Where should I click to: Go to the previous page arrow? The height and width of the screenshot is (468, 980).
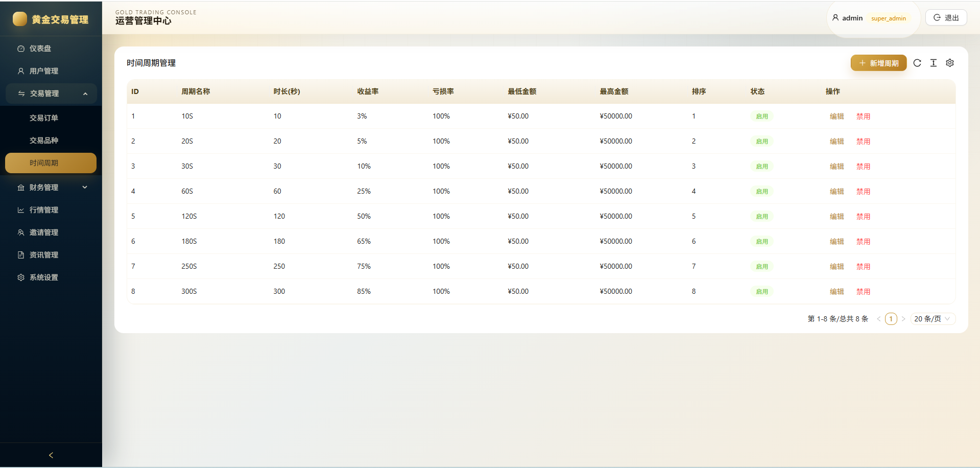(x=879, y=319)
